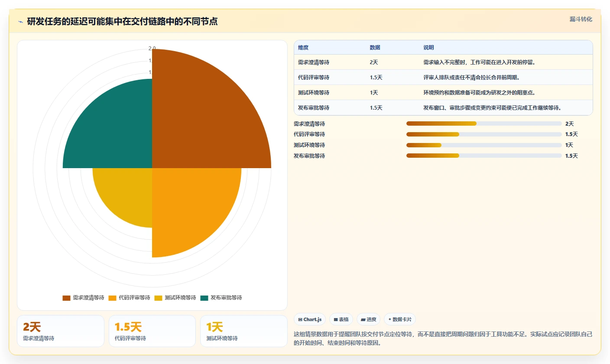
Task: Open the 1天 测试环境等待 data card
Action: pos(244,331)
